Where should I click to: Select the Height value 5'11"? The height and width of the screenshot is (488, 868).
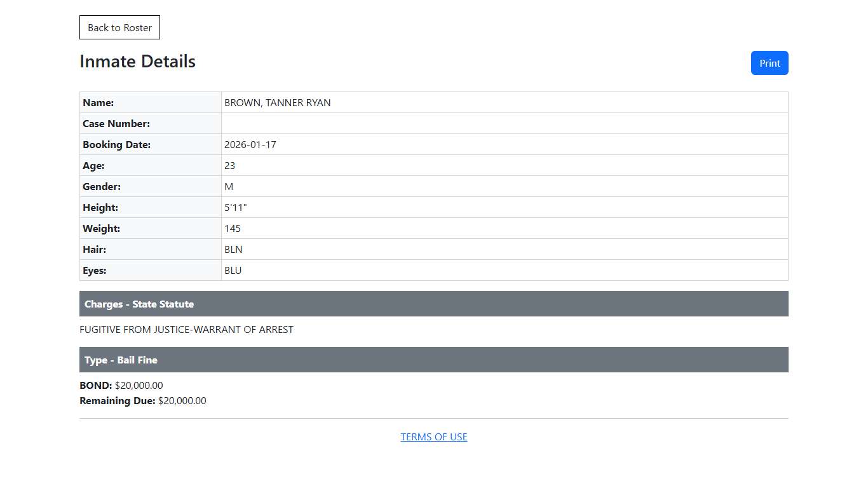pos(236,208)
